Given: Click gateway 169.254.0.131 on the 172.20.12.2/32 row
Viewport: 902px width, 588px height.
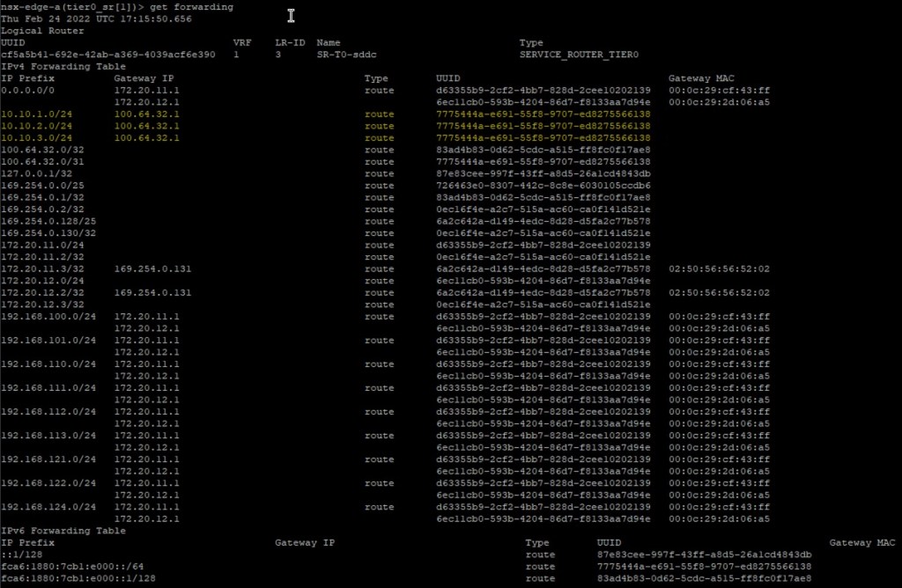Looking at the screenshot, I should [153, 292].
